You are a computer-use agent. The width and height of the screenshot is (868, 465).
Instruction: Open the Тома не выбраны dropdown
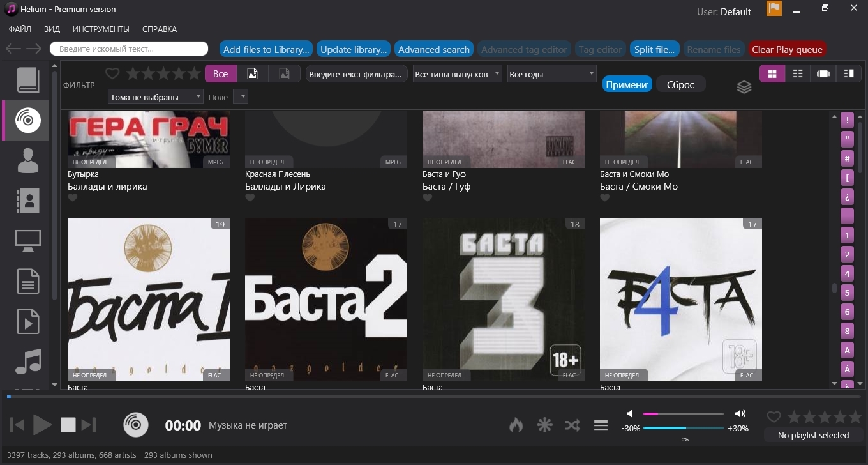tap(156, 97)
